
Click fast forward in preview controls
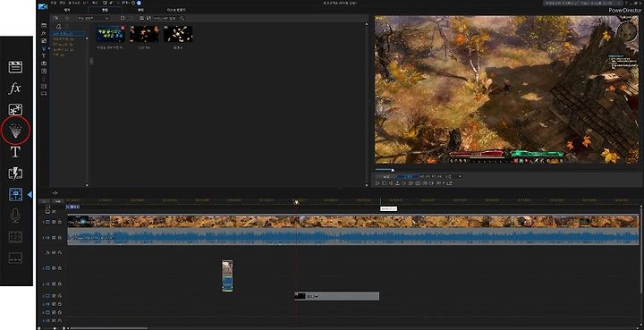point(411,183)
